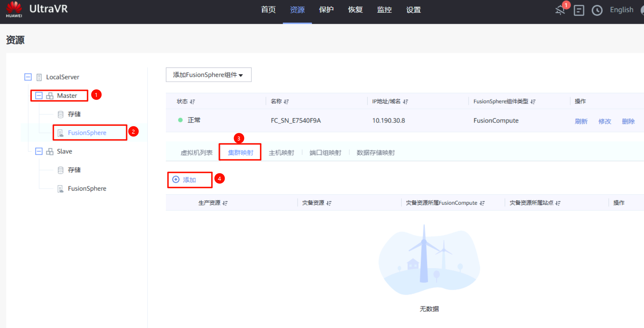The width and height of the screenshot is (644, 328).
Task: Click 刷新 link for FusionCompute row
Action: coord(581,121)
